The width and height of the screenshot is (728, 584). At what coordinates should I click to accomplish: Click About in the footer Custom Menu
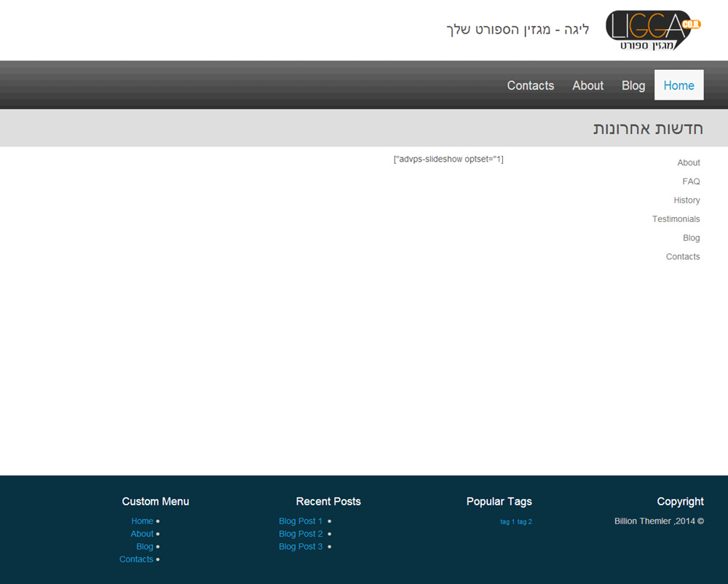(x=142, y=534)
